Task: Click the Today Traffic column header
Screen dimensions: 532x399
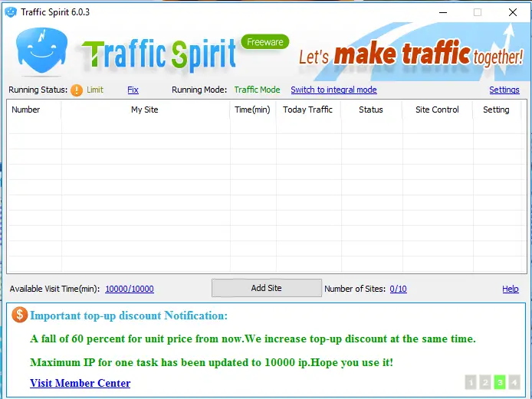Action: point(307,110)
